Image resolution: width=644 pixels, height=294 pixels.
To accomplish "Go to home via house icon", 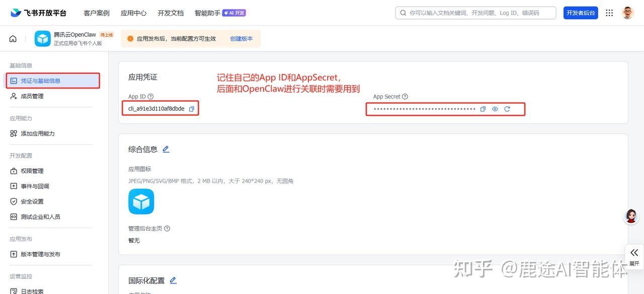I will [x=13, y=39].
